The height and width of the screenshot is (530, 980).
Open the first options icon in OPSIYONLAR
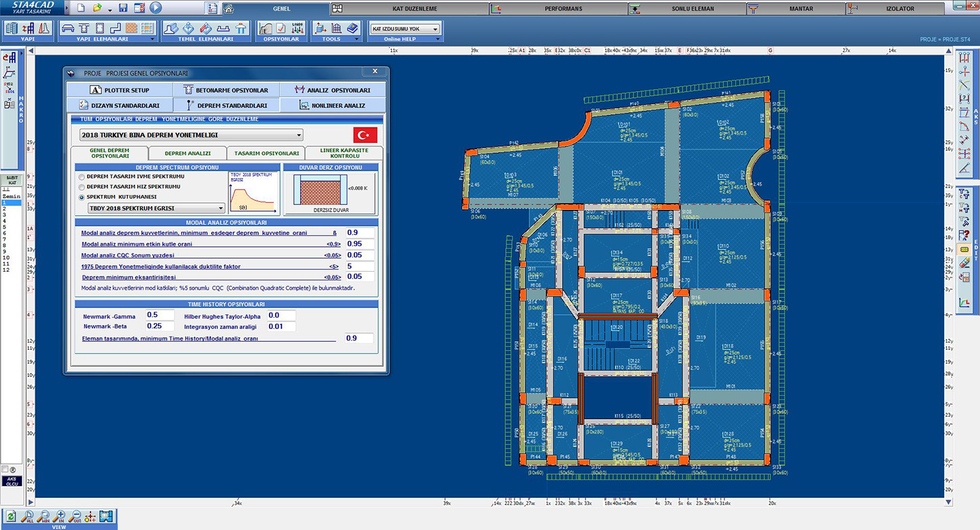click(x=266, y=28)
